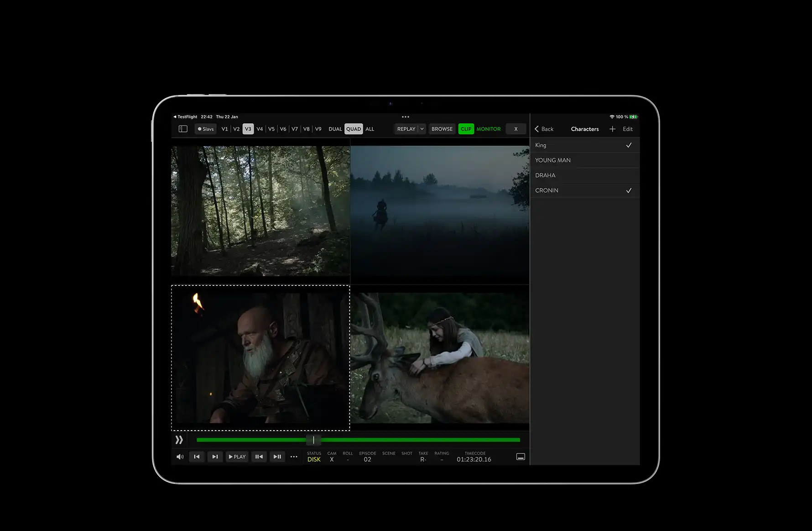Open the Slavs project selector
Screen dimensions: 812x531
(x=206, y=129)
